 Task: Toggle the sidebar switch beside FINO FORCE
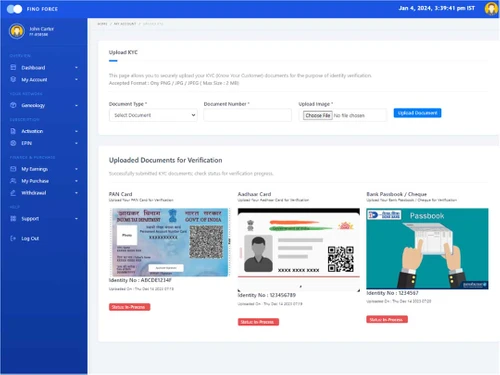[x=14, y=9]
